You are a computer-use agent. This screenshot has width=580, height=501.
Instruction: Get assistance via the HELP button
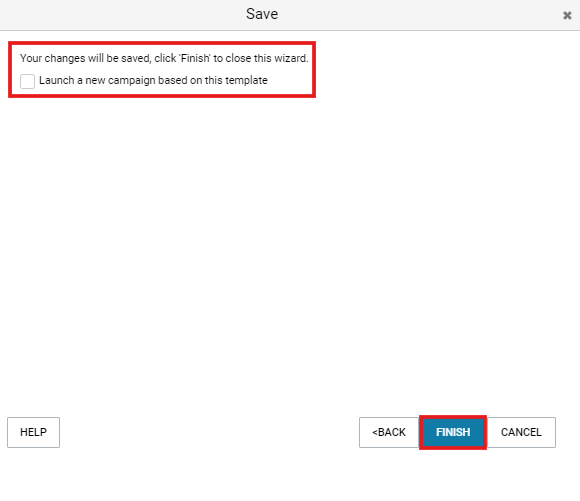click(33, 432)
